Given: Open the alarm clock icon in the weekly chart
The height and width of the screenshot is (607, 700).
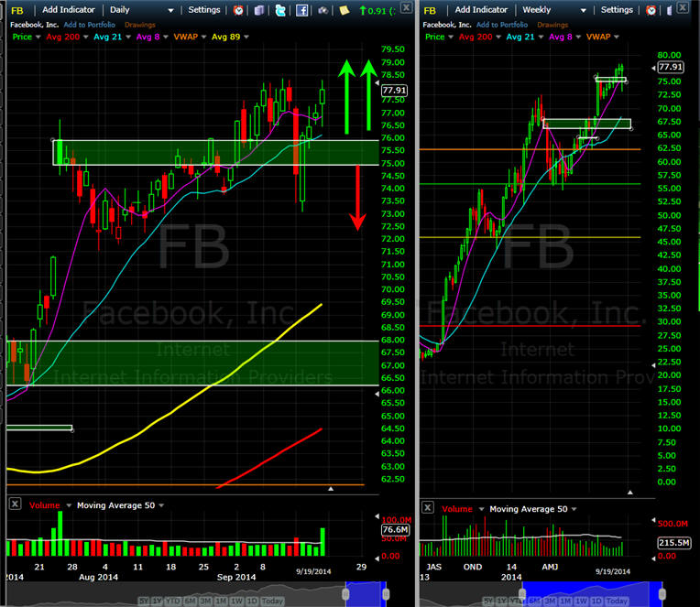Looking at the screenshot, I should 651,10.
